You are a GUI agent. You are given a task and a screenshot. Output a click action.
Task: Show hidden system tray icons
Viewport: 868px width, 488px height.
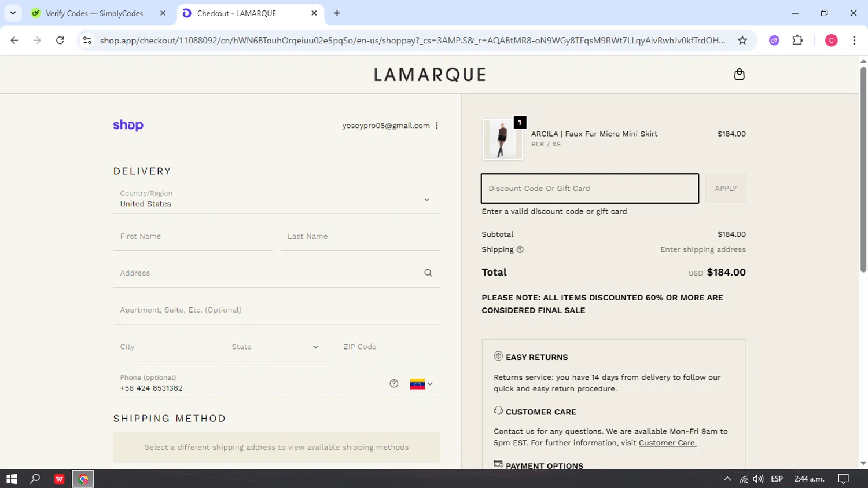click(727, 479)
